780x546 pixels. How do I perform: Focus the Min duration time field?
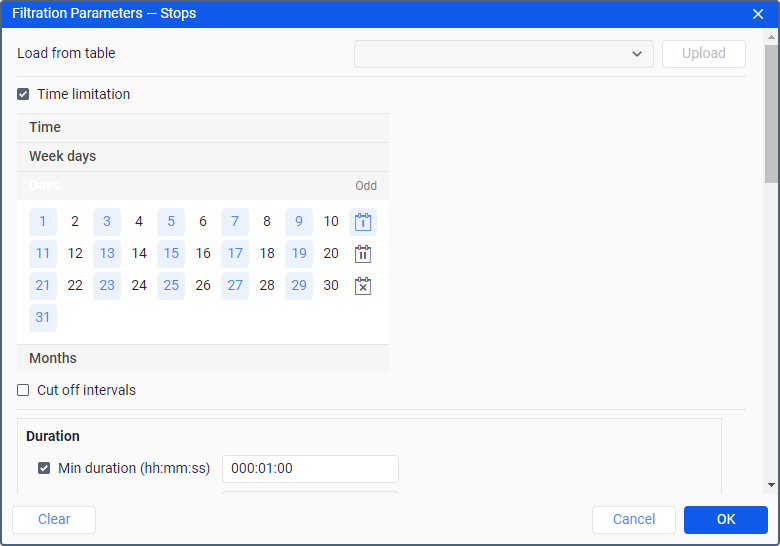(x=310, y=468)
